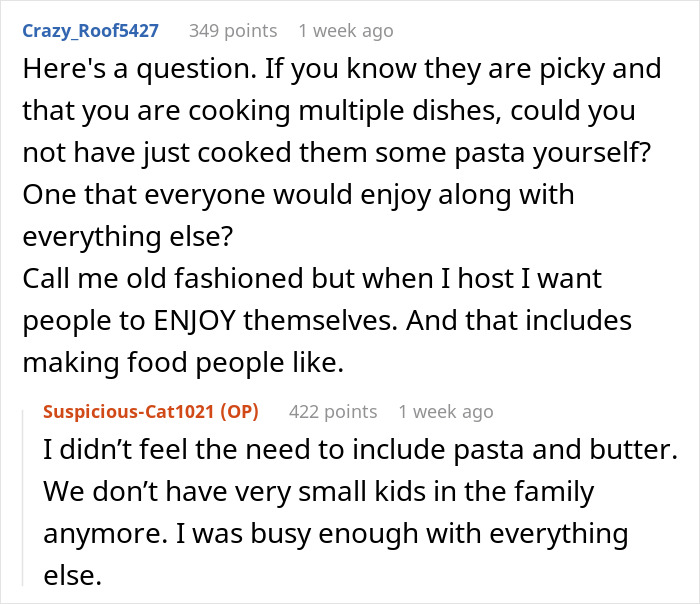700x604 pixels.
Task: Click the line "We don't have very small kids"
Action: pos(318,491)
